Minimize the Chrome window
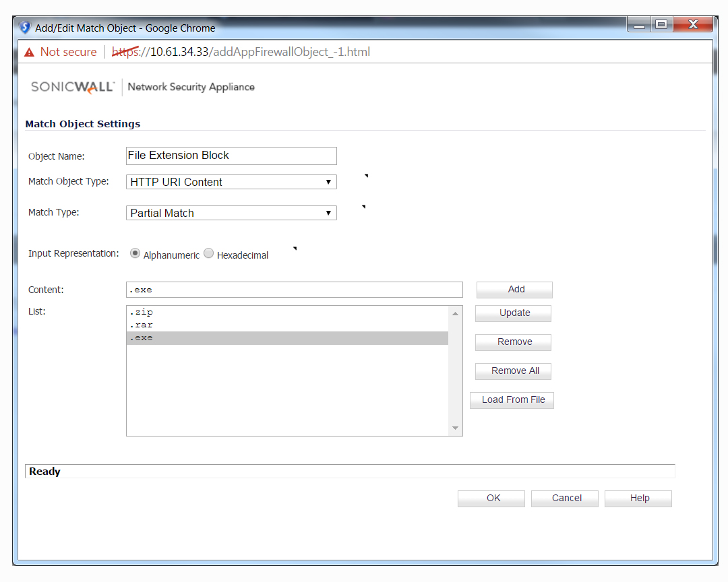The width and height of the screenshot is (728, 582). pyautogui.click(x=639, y=25)
